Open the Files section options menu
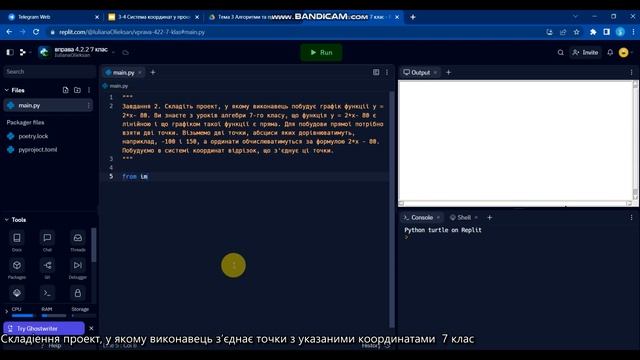640x360 pixels. [89, 90]
